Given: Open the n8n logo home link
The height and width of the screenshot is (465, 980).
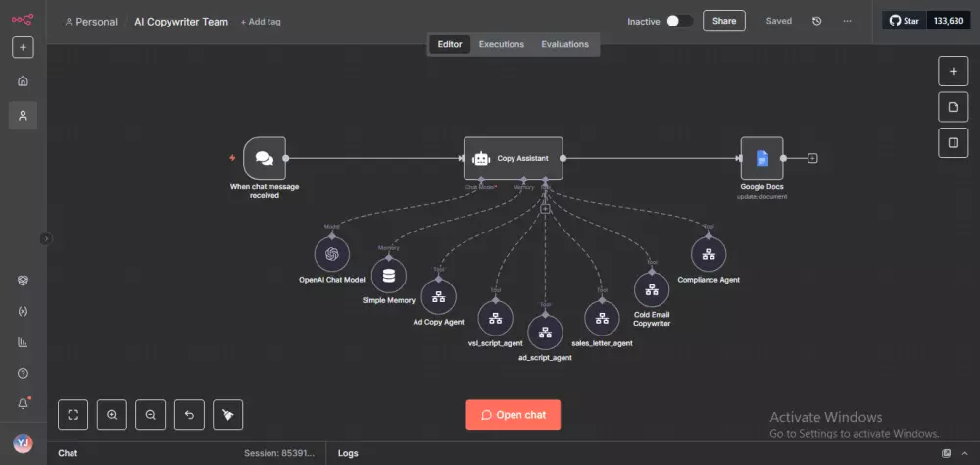Looking at the screenshot, I should pos(23,20).
